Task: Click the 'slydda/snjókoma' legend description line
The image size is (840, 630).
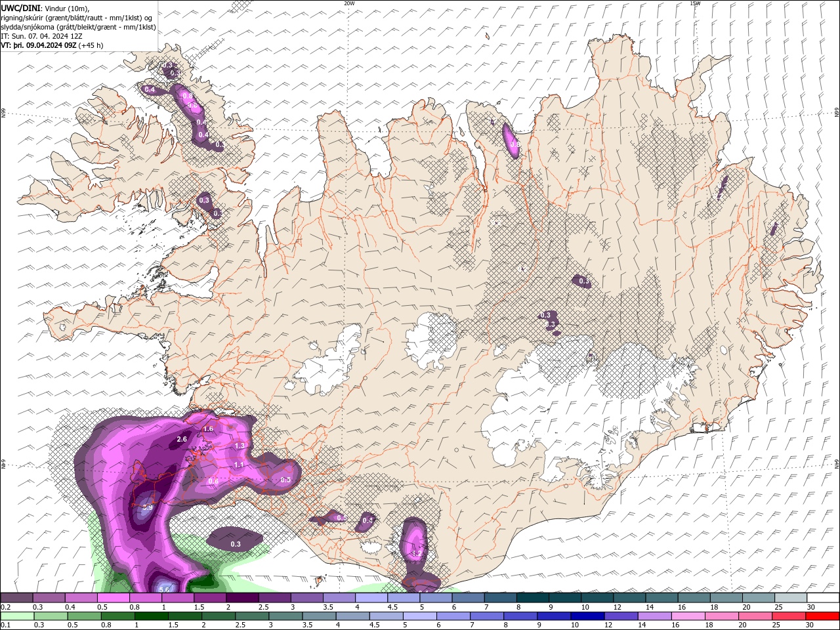Action: pyautogui.click(x=78, y=27)
